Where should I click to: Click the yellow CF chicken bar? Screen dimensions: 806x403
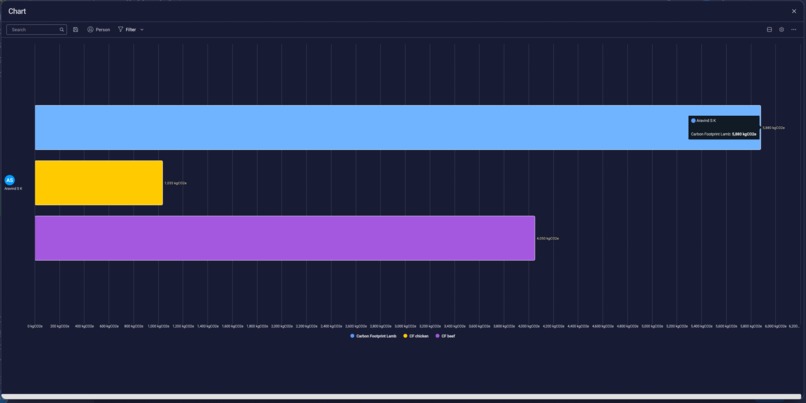(x=99, y=183)
